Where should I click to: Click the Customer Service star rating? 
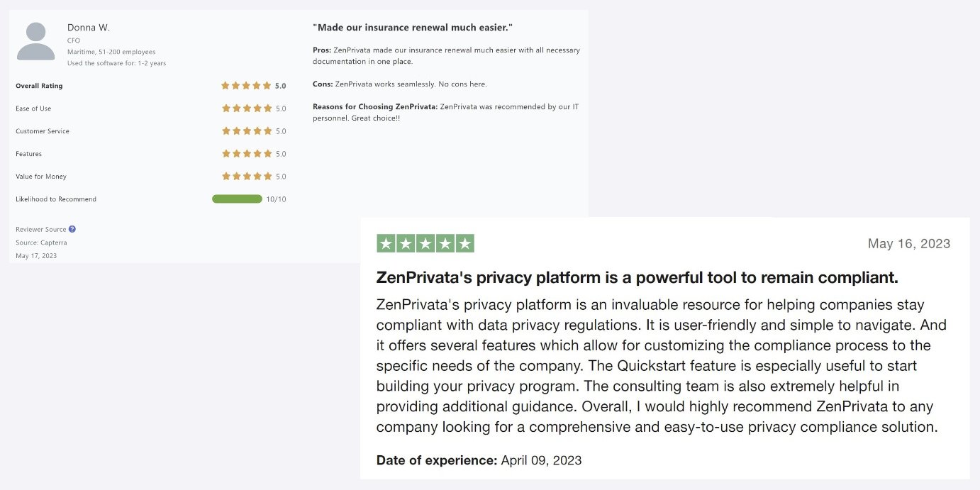[247, 131]
